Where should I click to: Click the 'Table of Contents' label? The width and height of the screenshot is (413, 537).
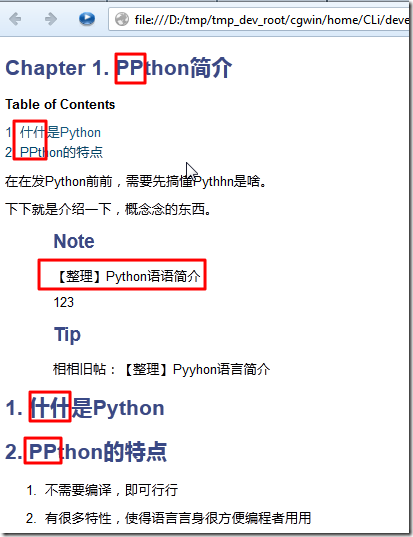point(60,104)
